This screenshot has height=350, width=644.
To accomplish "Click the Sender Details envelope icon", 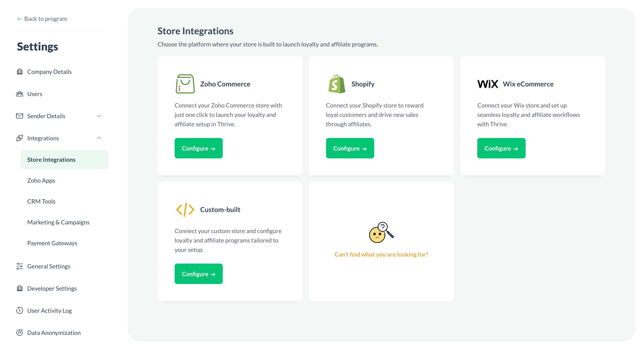I will coord(20,116).
